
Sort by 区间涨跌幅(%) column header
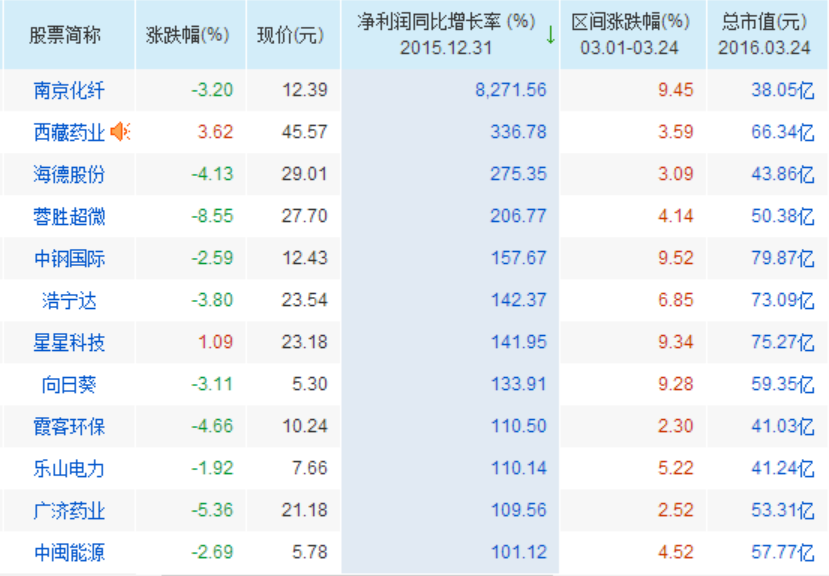(630, 22)
